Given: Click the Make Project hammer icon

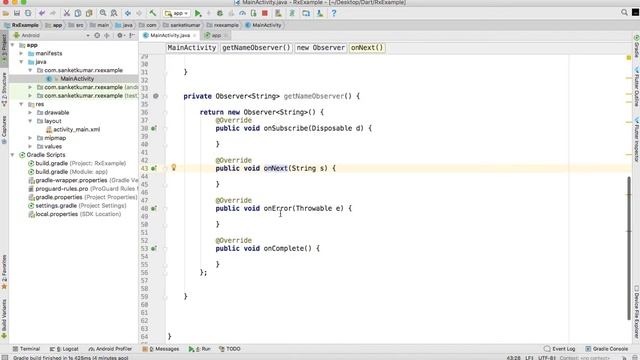Looking at the screenshot, I should [x=153, y=13].
